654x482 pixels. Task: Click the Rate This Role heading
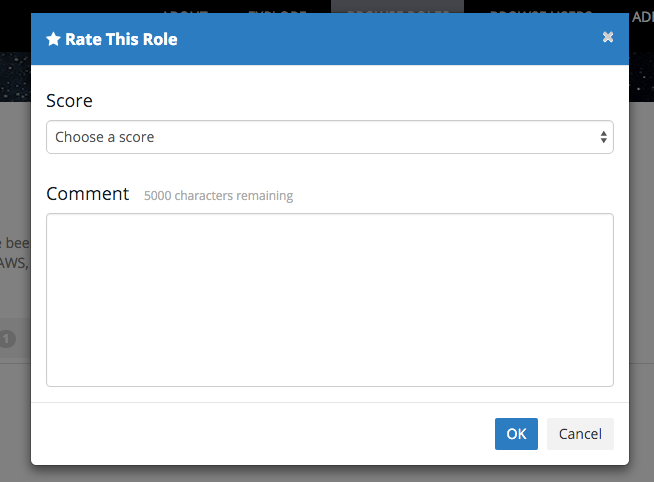tap(121, 39)
